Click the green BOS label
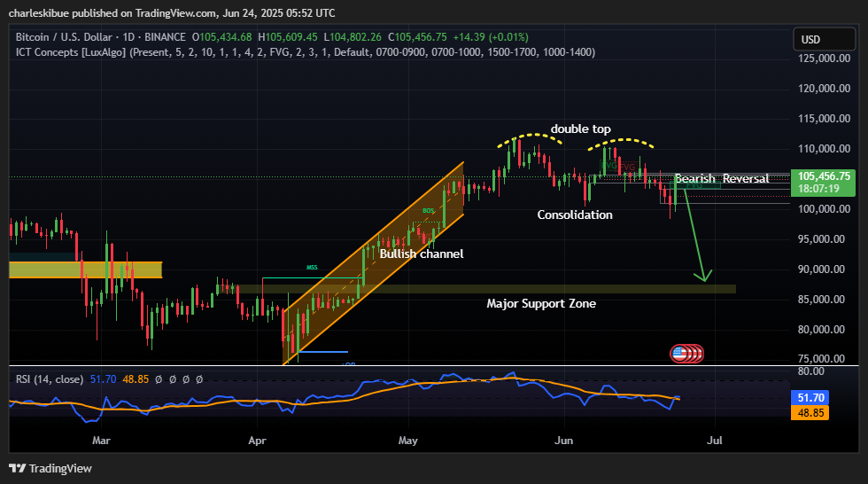Screen dimensions: 868x484 pyautogui.click(x=429, y=211)
